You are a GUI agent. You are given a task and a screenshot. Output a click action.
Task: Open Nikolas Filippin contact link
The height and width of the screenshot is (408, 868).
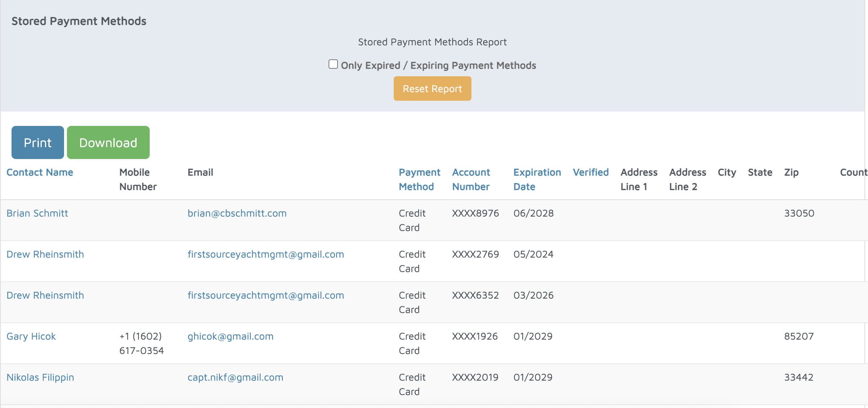40,377
